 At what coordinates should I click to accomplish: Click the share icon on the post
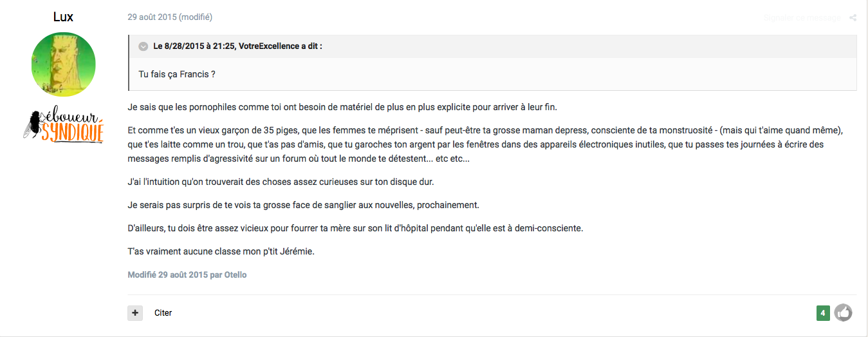(x=853, y=18)
